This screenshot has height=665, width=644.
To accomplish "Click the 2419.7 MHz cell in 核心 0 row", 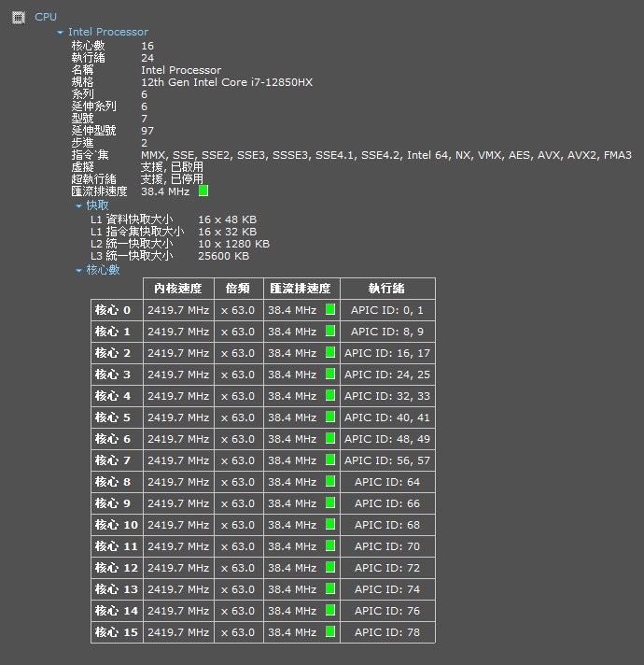I will click(x=178, y=310).
